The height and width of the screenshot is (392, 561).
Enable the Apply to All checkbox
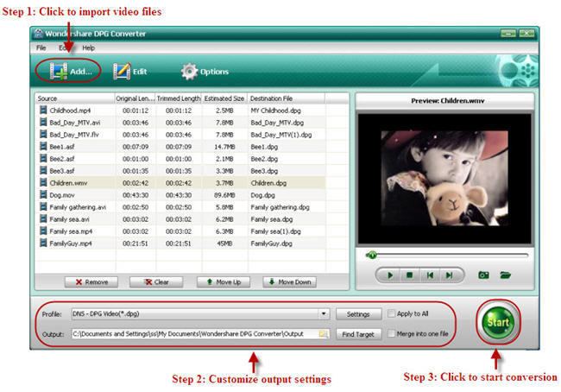[x=392, y=313]
